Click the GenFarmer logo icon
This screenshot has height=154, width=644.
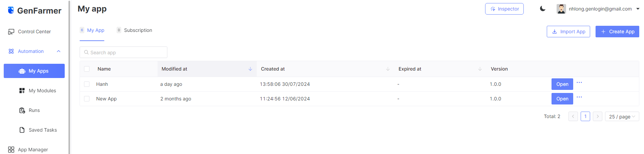tap(11, 11)
